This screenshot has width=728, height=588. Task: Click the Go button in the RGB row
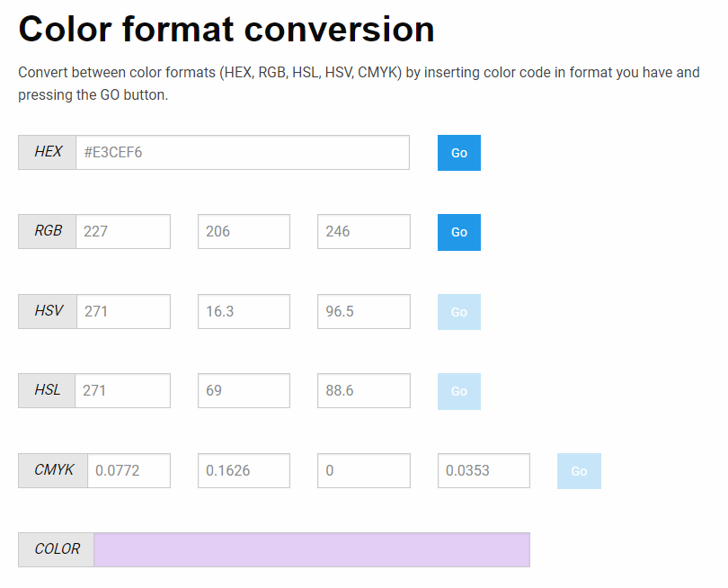point(458,232)
